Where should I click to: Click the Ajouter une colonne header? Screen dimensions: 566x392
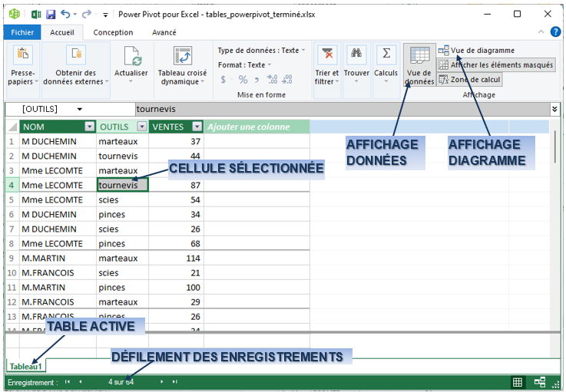pos(257,127)
